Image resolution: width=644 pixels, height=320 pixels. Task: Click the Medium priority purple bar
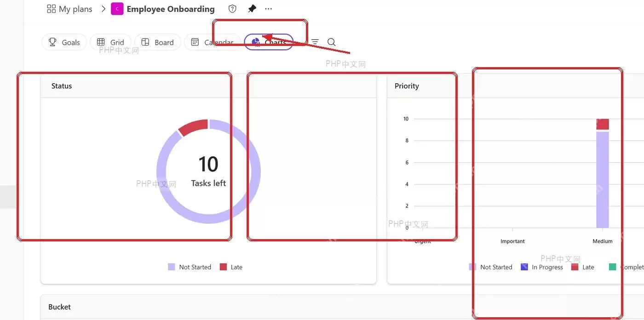(603, 180)
